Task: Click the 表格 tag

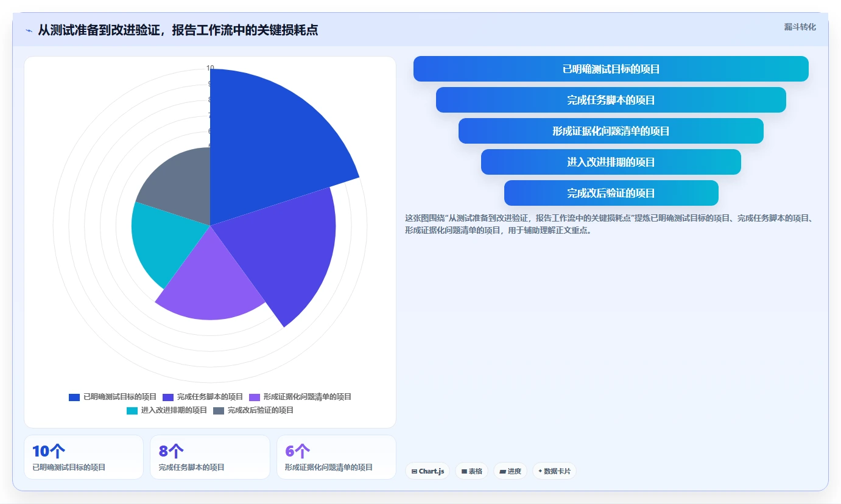Action: click(471, 471)
